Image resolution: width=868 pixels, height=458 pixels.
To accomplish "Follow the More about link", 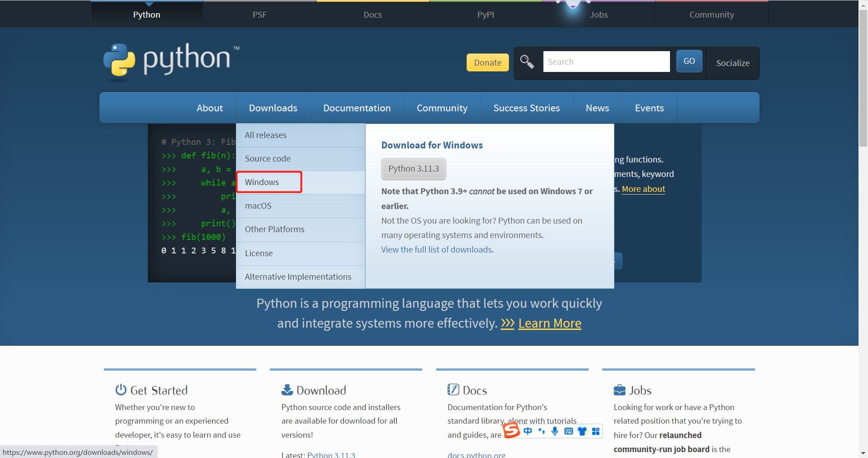I will pos(643,189).
